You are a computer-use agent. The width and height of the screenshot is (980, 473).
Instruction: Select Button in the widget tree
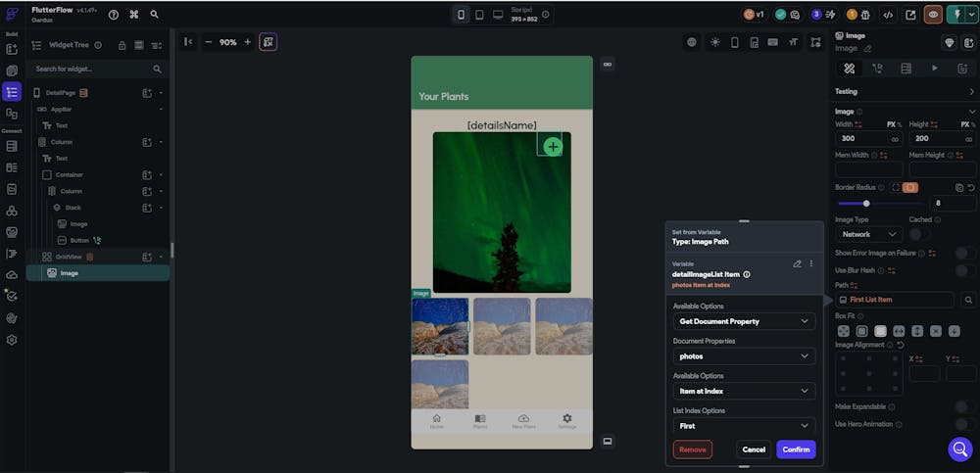pyautogui.click(x=79, y=241)
